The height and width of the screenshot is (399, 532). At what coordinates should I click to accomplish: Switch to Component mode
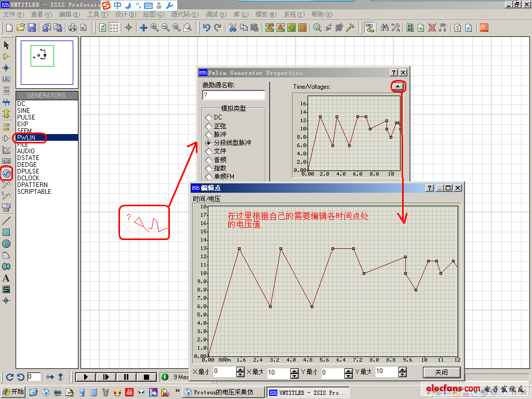[x=6, y=56]
